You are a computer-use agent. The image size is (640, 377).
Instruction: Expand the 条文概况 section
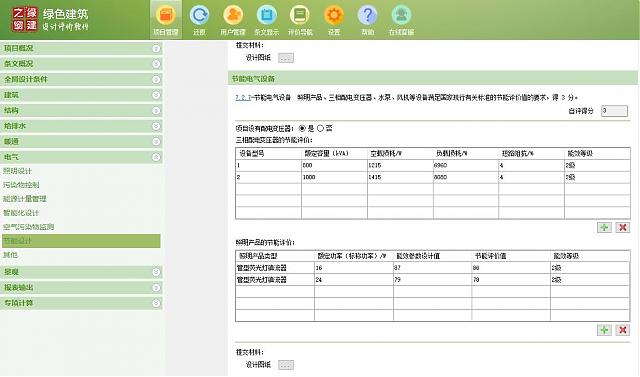point(81,64)
